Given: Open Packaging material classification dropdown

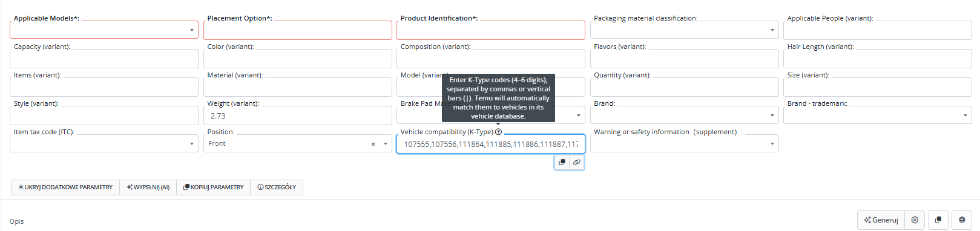Looking at the screenshot, I should tap(685, 30).
